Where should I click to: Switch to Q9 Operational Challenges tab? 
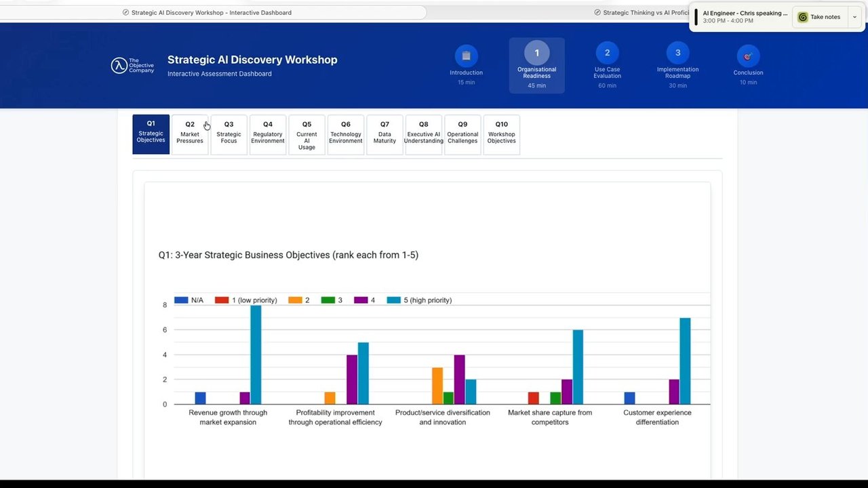[x=462, y=134]
